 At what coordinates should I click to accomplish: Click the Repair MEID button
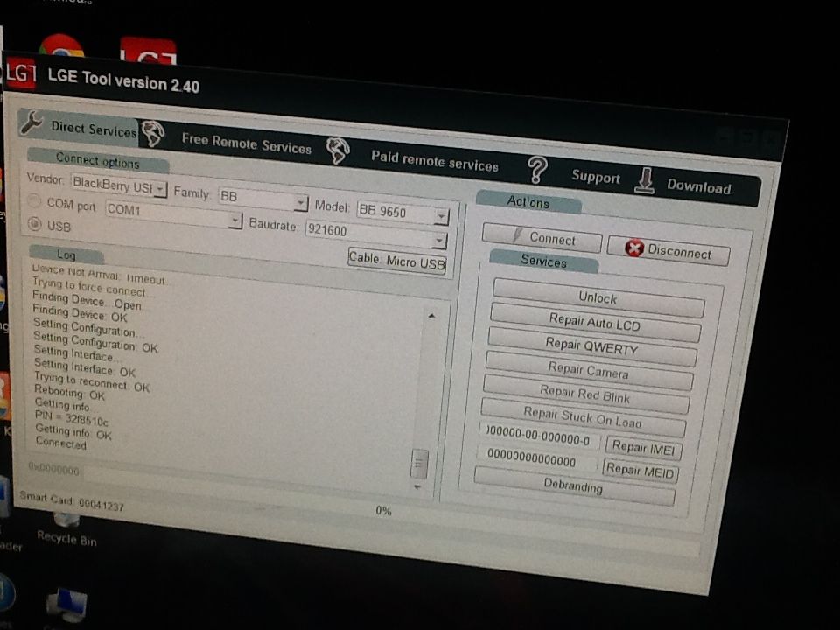point(640,471)
